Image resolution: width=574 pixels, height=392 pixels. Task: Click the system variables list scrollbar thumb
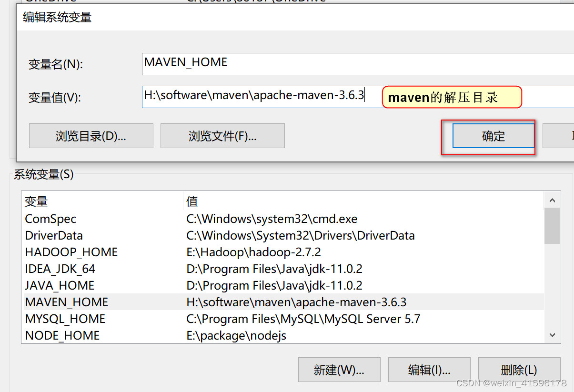click(552, 226)
